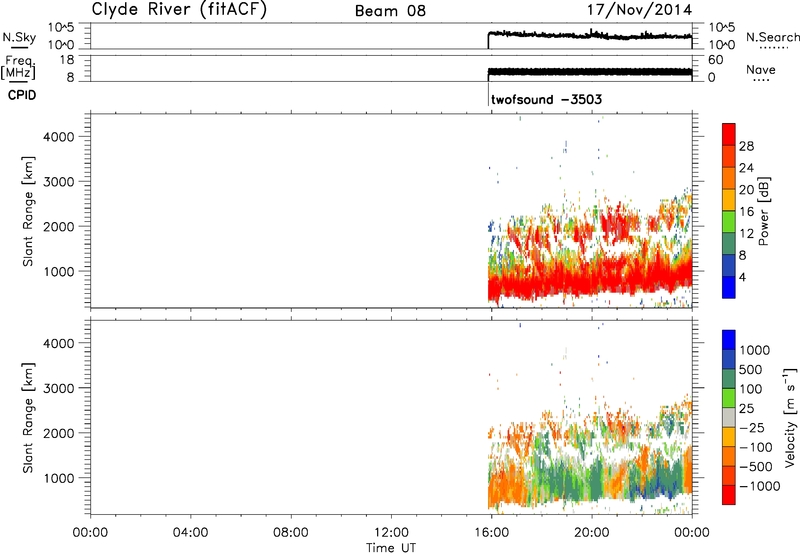Click the '-25' velocity scale value

tap(752, 428)
